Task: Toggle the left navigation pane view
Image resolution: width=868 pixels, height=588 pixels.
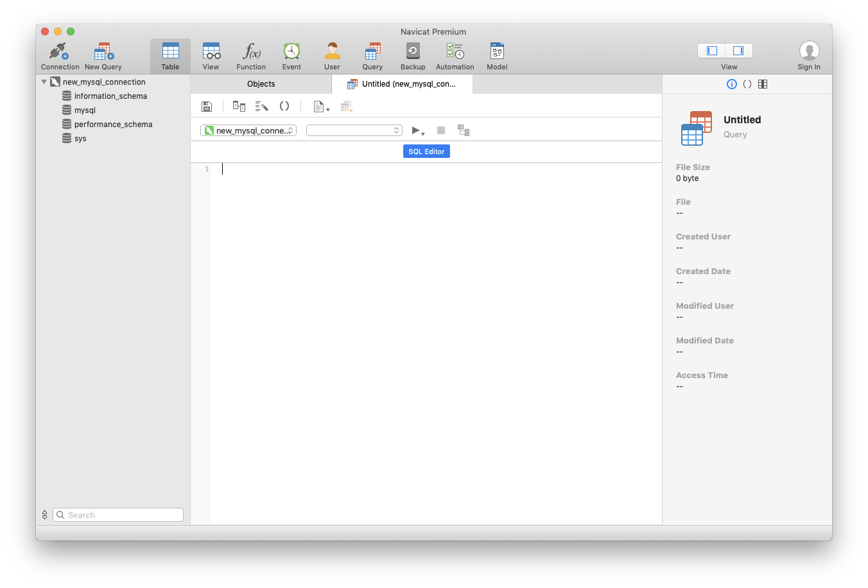Action: [711, 51]
